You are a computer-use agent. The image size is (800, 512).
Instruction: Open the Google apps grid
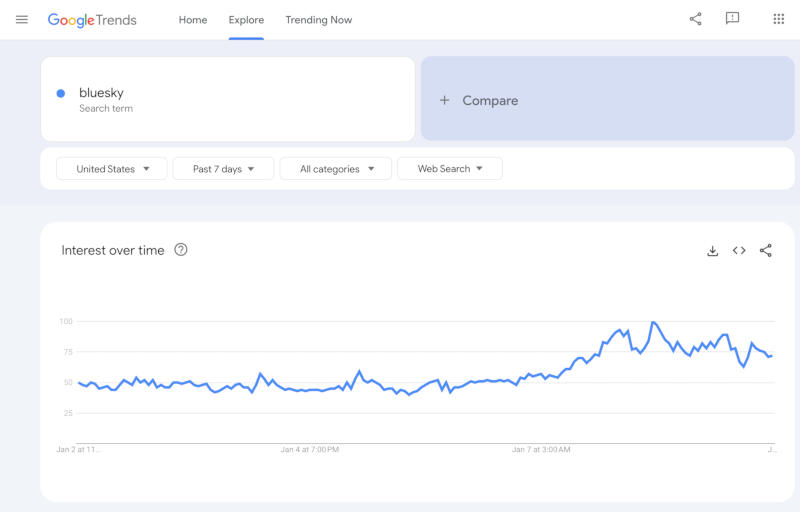pyautogui.click(x=778, y=19)
